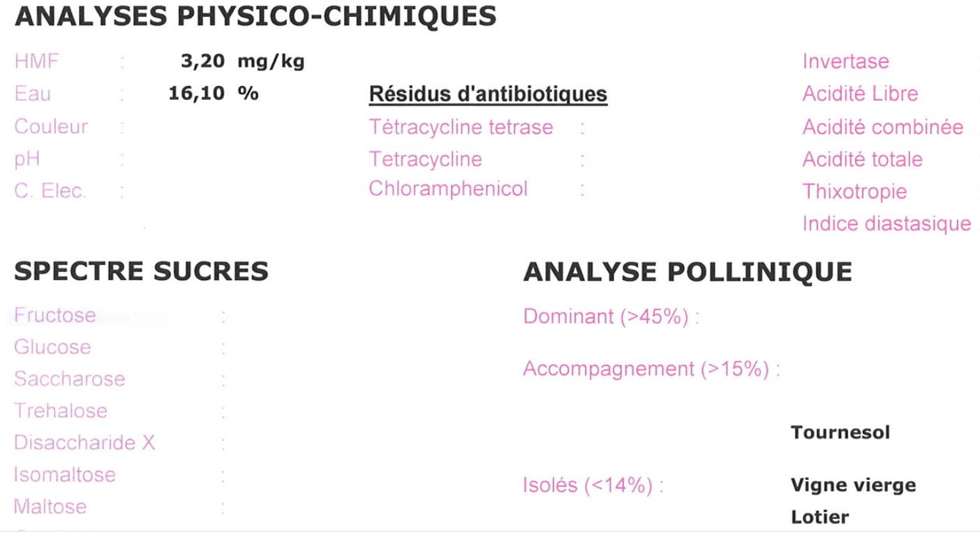980x533 pixels.
Task: Click the Tétracycline tetrase label
Action: [x=461, y=127]
